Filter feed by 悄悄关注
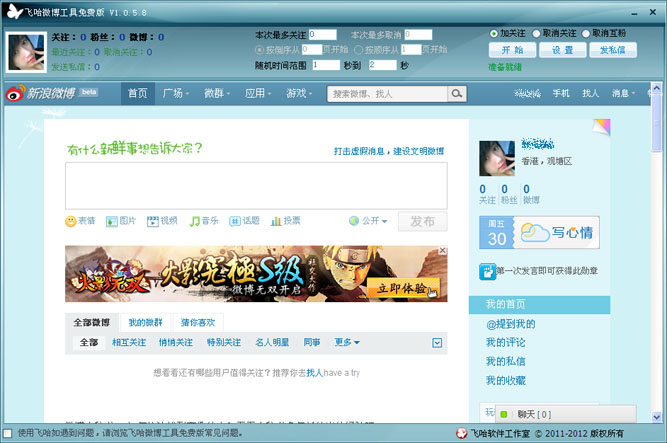667x443 pixels. 176,342
